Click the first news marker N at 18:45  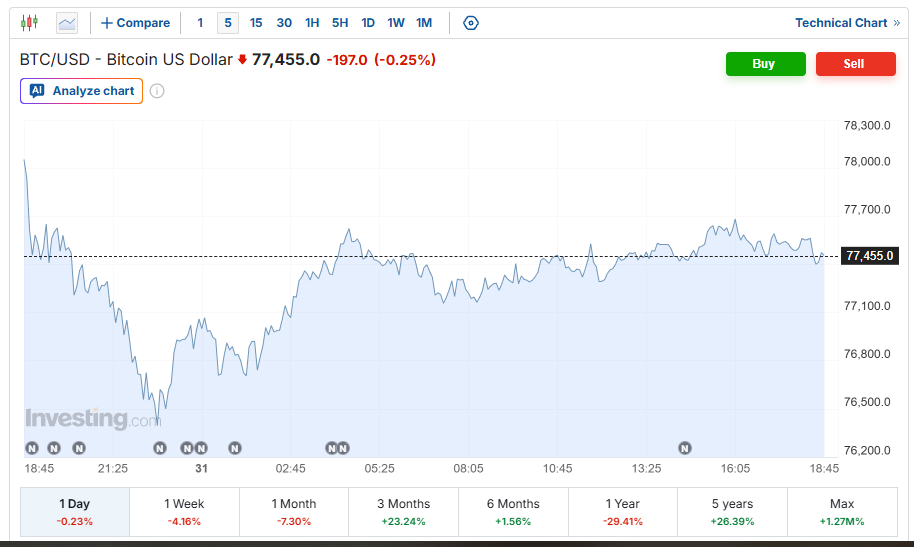[x=32, y=448]
